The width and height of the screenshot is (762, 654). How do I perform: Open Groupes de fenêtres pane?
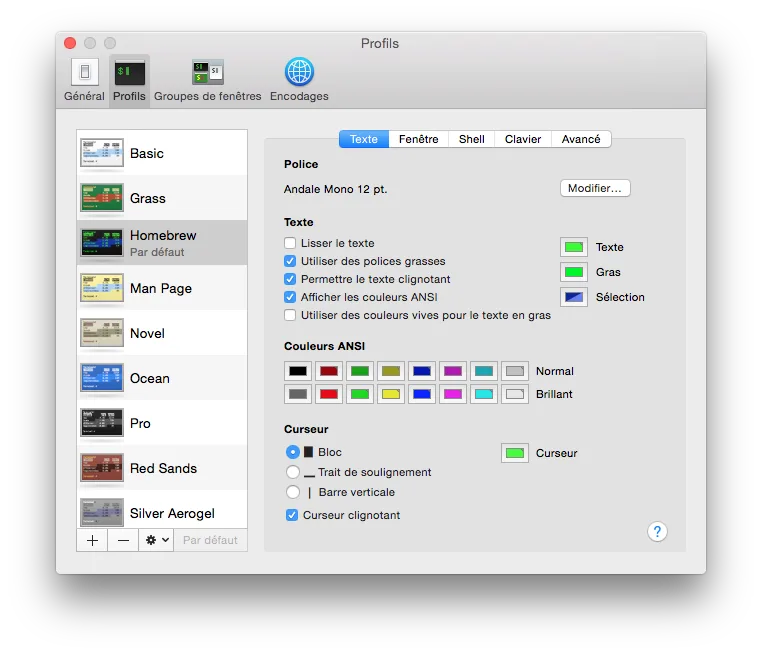coord(208,80)
